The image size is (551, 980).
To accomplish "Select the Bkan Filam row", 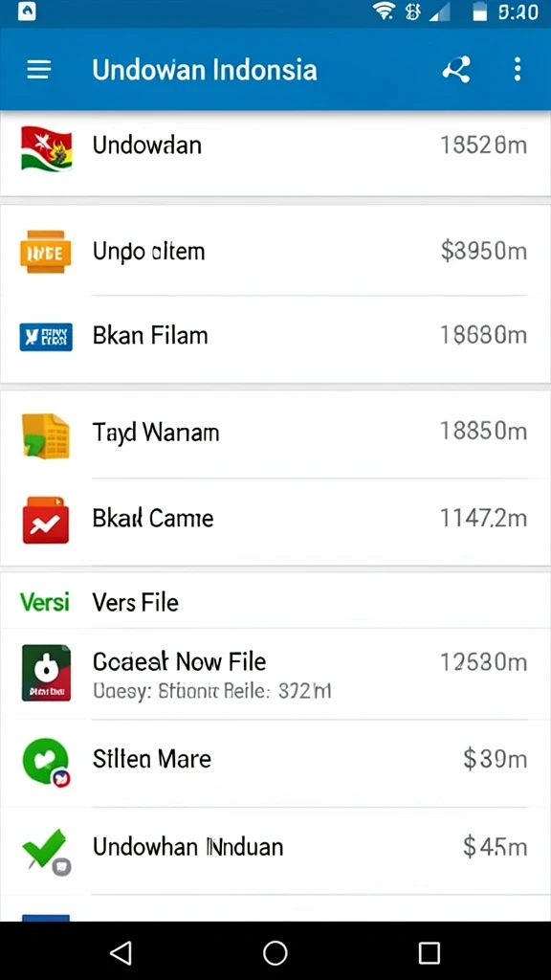I will pos(275,338).
